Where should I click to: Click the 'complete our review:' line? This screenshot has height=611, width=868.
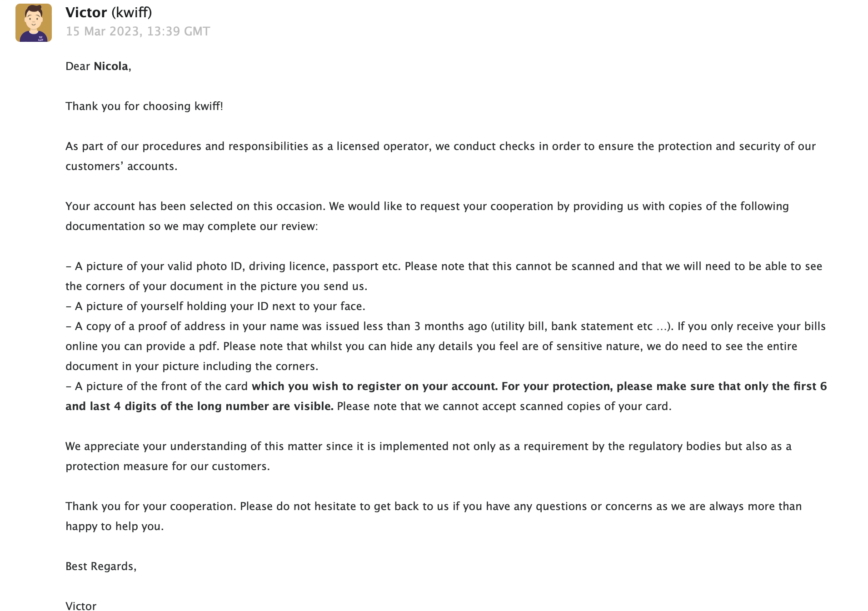pos(191,226)
